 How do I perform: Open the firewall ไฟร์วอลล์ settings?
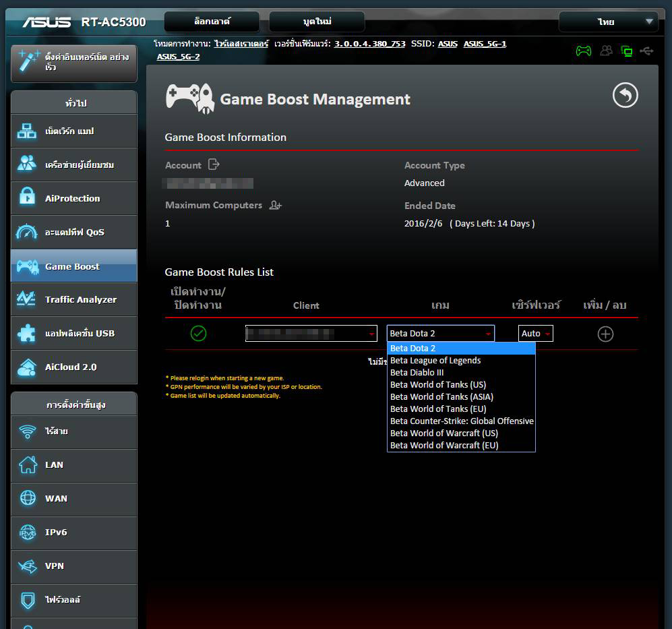73,600
